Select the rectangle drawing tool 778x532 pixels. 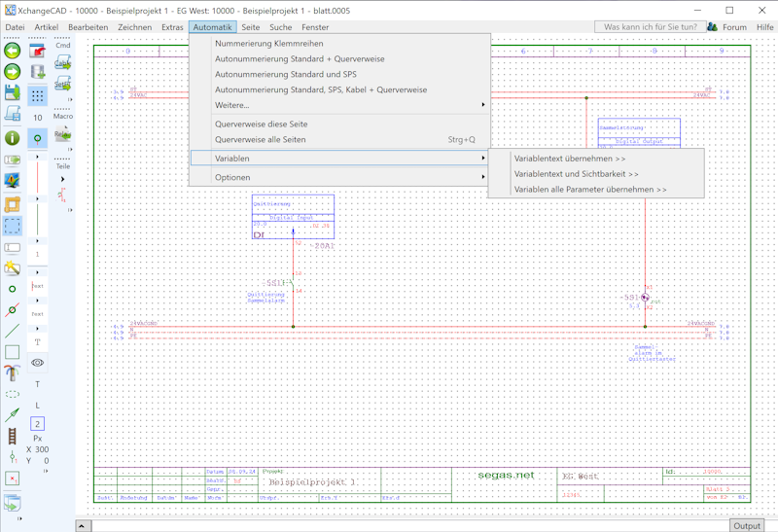13,352
